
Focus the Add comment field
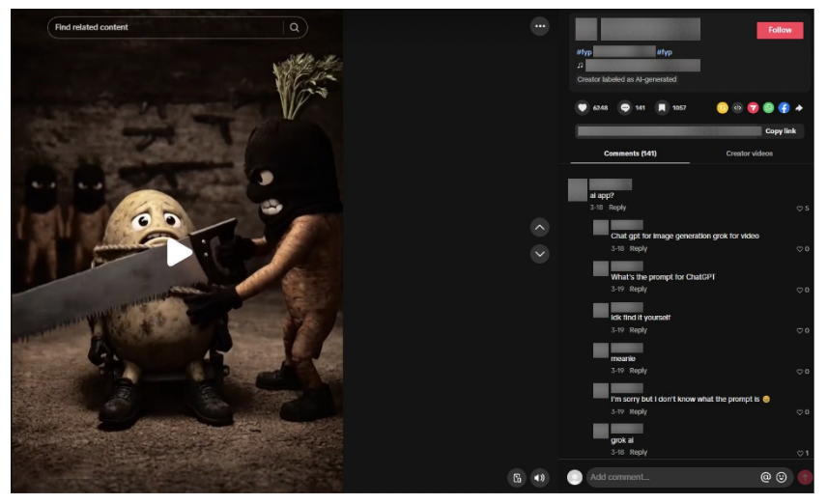click(x=670, y=477)
